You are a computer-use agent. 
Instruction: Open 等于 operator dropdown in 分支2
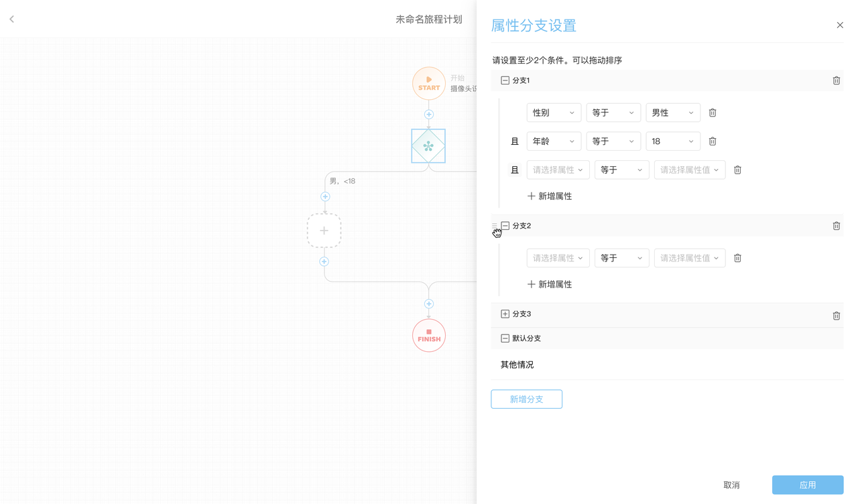[x=621, y=258]
